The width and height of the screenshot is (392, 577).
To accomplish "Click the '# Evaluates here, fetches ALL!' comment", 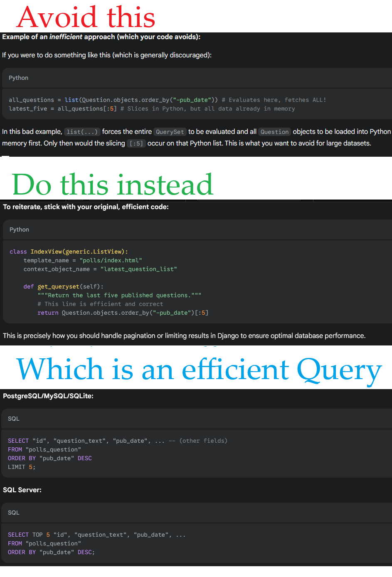I will (274, 100).
